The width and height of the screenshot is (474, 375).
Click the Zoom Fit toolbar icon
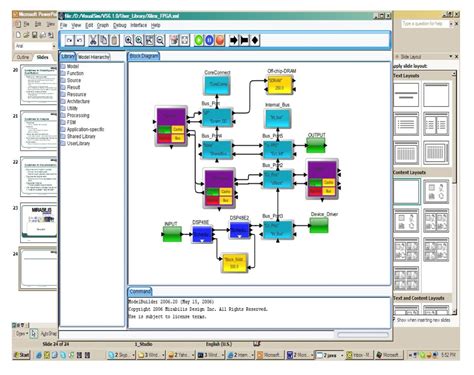tap(150, 40)
